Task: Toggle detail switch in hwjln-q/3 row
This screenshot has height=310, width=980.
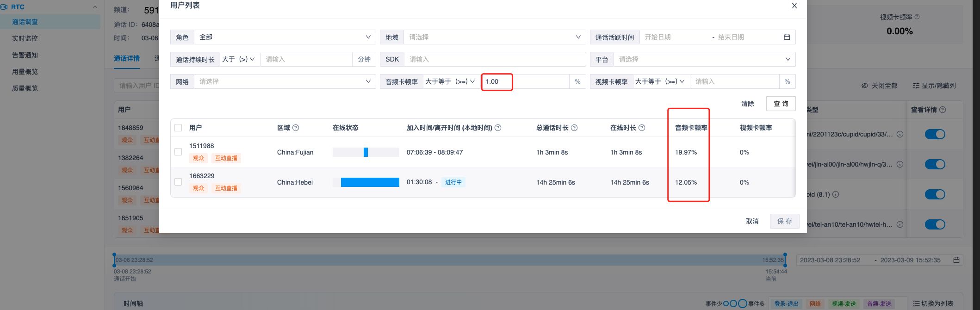Action: [x=935, y=164]
